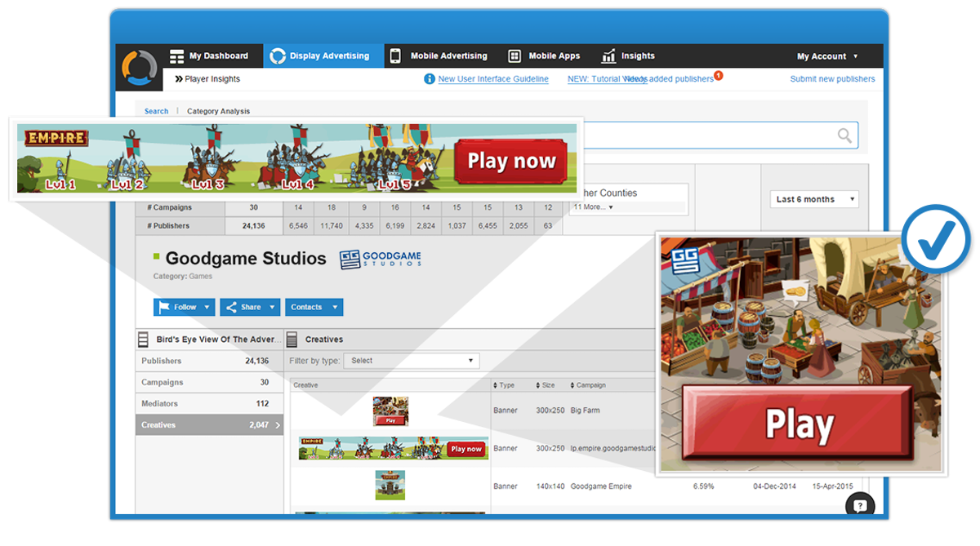This screenshot has height=546, width=980.
Task: Open the Last 6 months date range
Action: (x=813, y=199)
